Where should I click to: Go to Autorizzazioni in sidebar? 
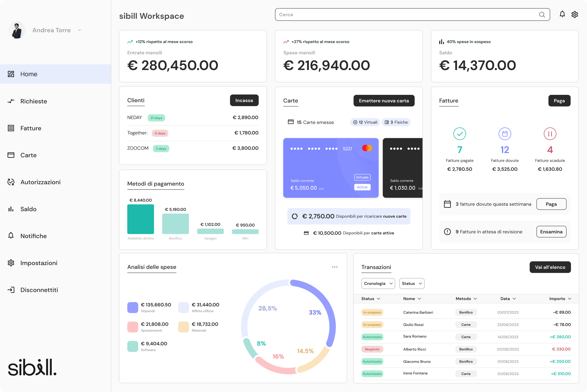(40, 182)
